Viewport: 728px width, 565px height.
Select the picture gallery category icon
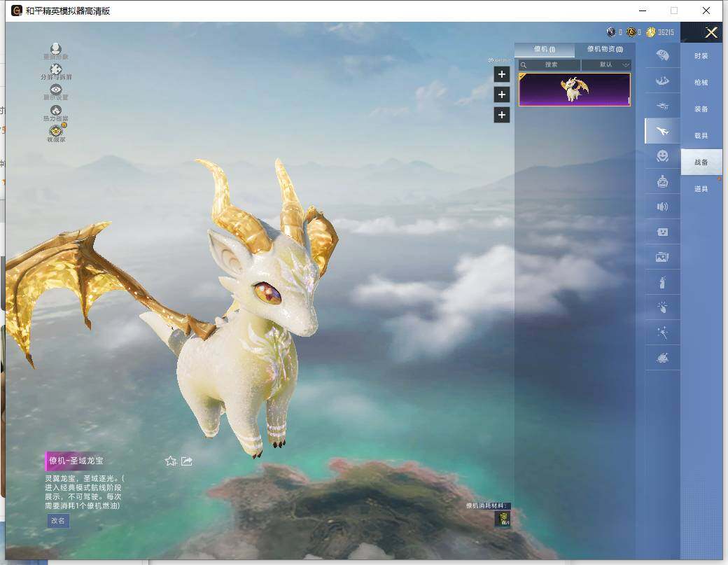tap(662, 257)
